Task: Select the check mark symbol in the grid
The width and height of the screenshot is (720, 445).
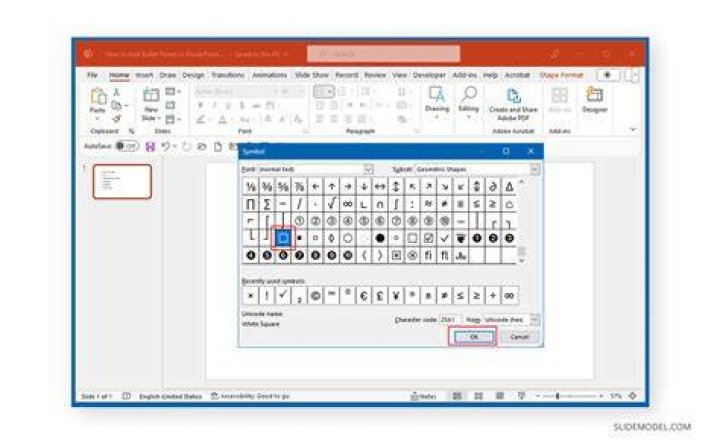Action: click(x=444, y=238)
